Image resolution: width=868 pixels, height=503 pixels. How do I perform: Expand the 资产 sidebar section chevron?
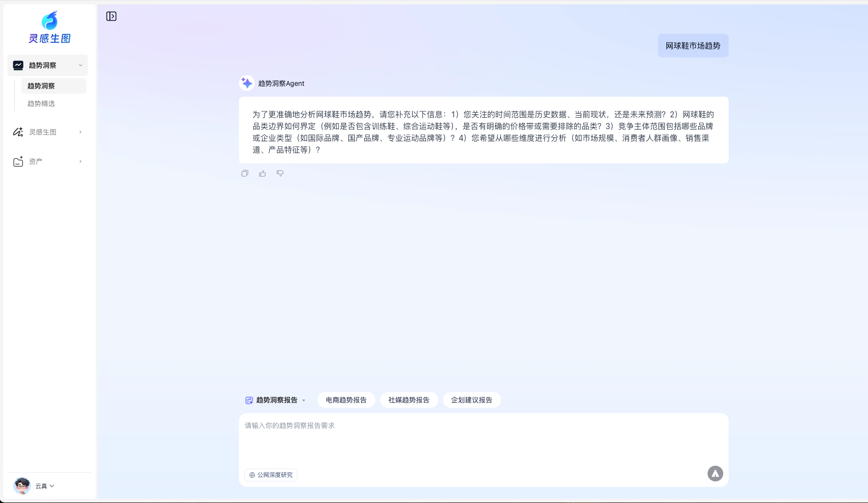(80, 161)
